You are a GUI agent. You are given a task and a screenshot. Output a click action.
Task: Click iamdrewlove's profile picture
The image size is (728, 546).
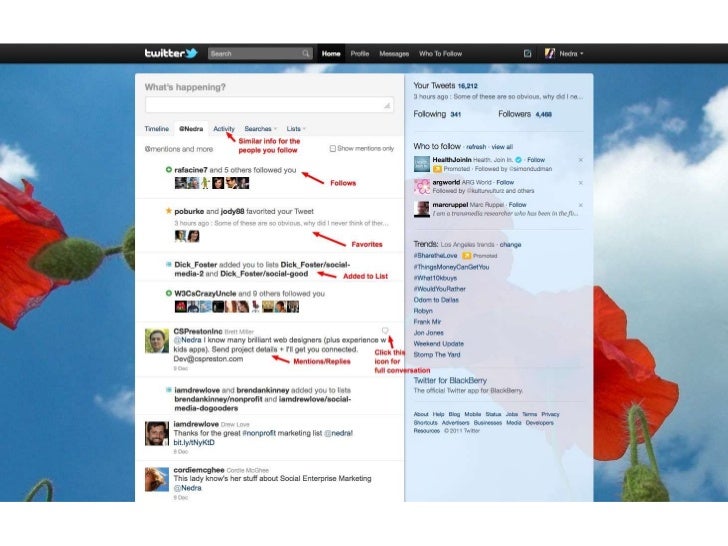coord(156,433)
